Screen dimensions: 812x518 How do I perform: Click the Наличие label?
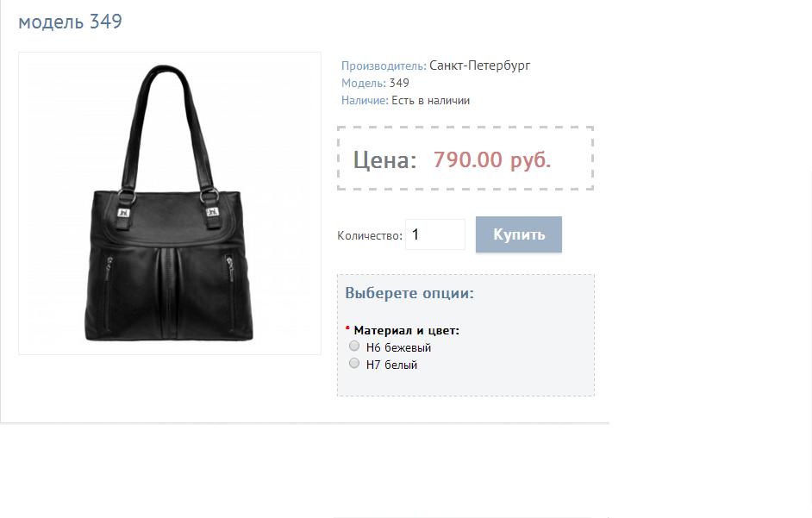tap(365, 101)
